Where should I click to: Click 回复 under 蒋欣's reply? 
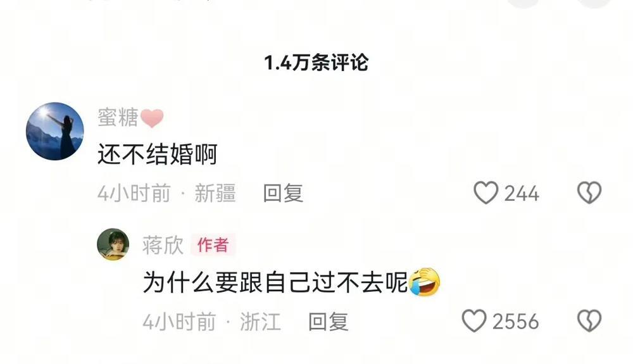pyautogui.click(x=328, y=322)
